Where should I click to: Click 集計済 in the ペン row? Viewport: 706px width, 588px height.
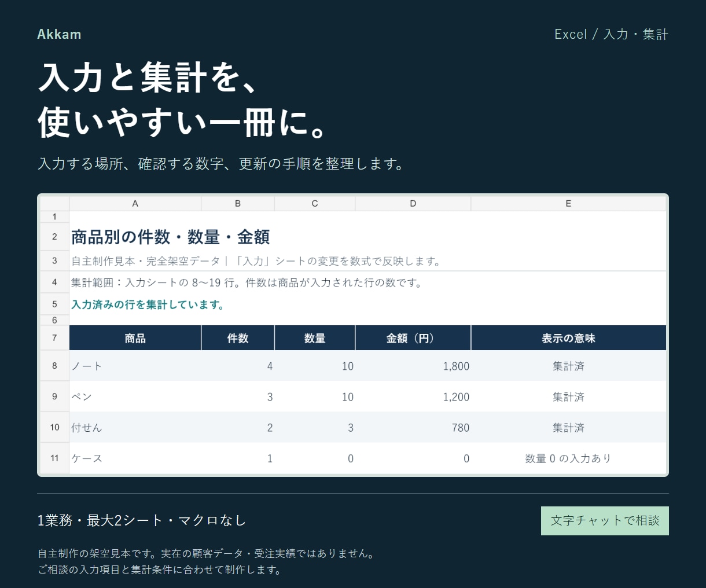[568, 396]
